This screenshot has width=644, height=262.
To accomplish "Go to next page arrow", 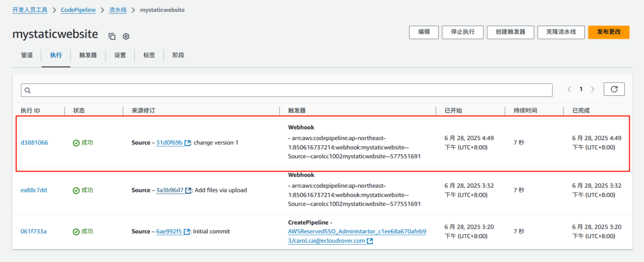I will 592,89.
